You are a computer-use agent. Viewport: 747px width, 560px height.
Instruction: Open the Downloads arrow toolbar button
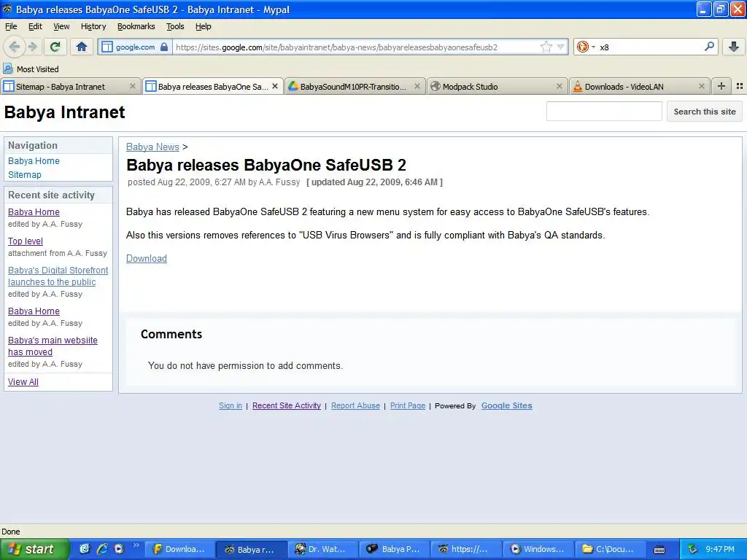734,47
